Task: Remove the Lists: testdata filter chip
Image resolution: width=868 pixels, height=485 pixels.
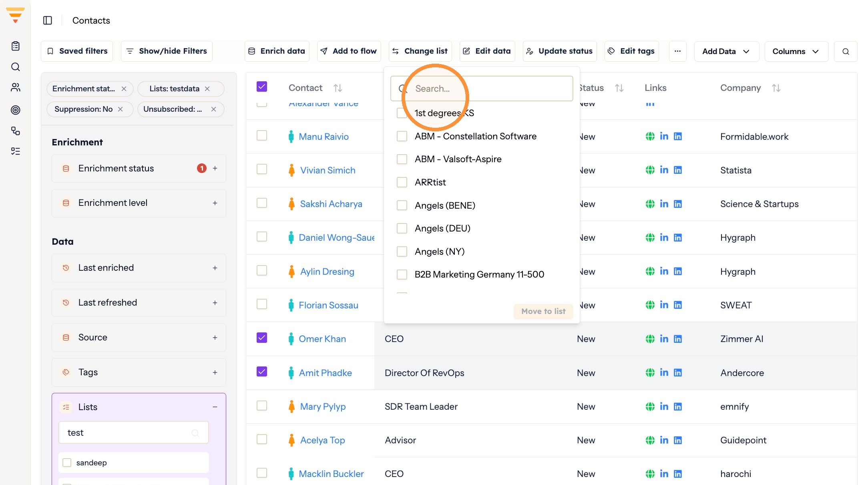Action: pyautogui.click(x=207, y=89)
